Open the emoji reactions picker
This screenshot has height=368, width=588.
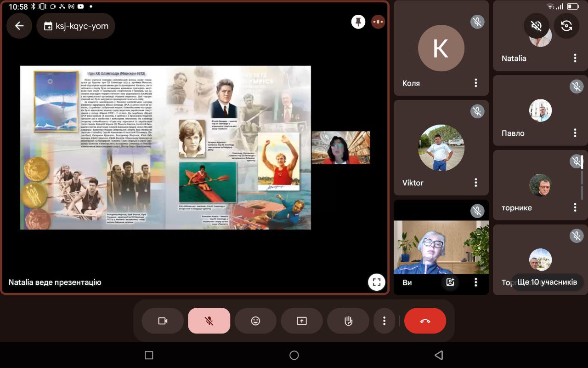tap(255, 321)
